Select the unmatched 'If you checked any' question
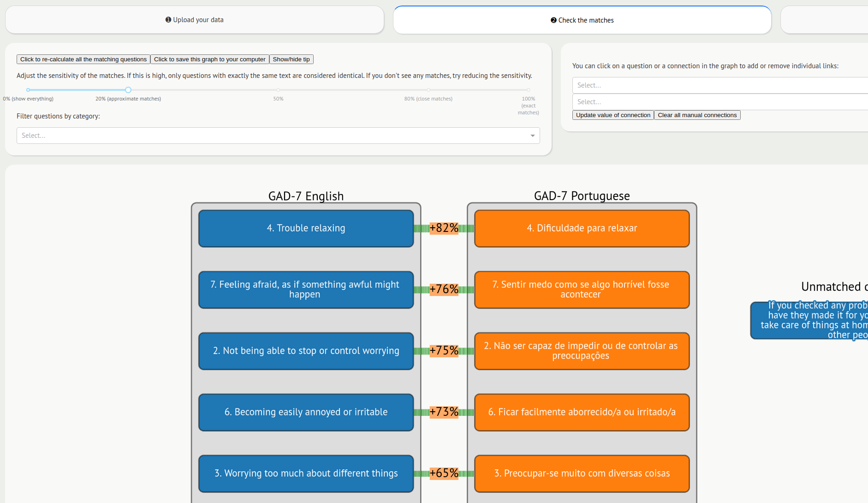This screenshot has width=868, height=503. click(809, 321)
